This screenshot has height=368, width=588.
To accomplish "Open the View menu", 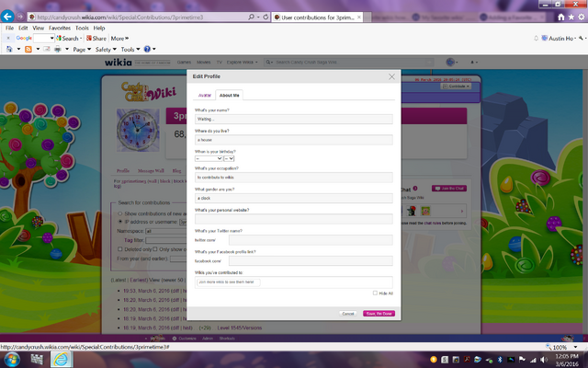I will click(x=39, y=28).
